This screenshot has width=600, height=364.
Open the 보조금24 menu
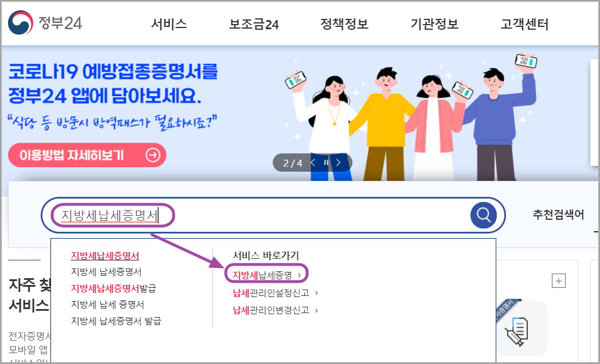[254, 24]
